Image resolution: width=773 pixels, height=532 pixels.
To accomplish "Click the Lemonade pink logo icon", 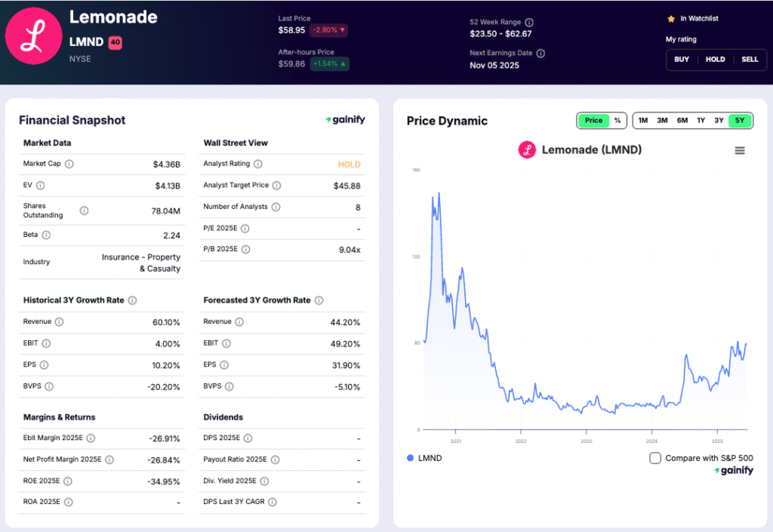I will coord(33,35).
